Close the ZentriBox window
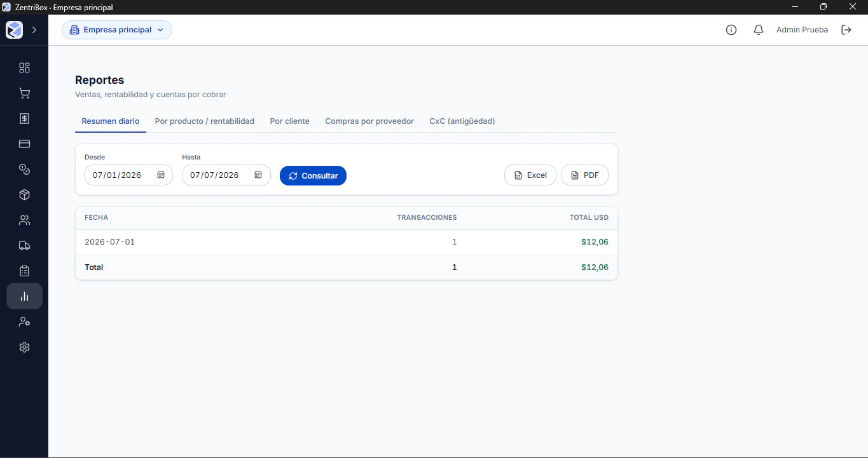868x458 pixels. (x=853, y=7)
